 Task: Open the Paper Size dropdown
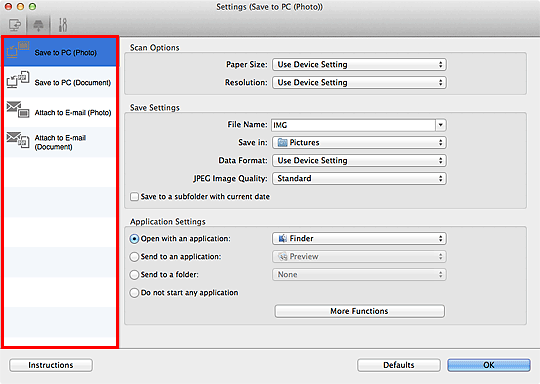[359, 64]
